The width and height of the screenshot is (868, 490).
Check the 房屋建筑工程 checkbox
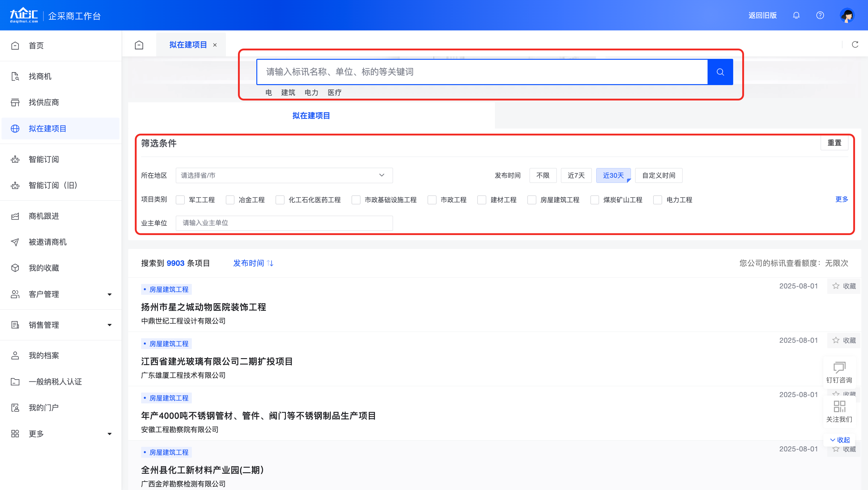coord(532,200)
